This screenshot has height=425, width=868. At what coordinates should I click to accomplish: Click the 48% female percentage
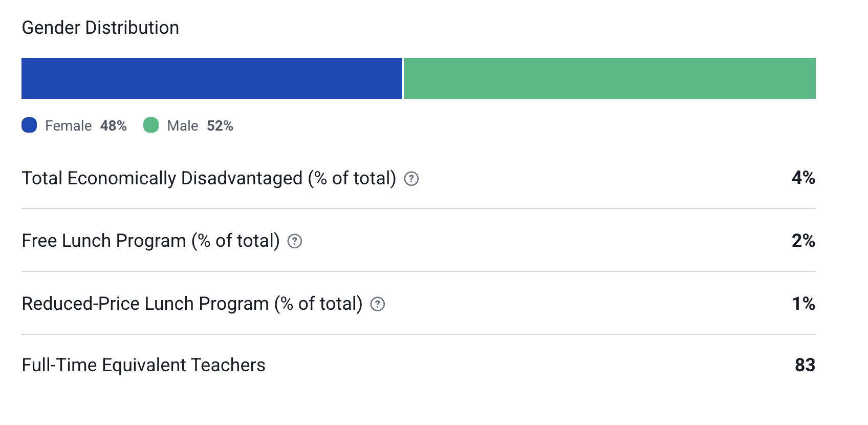coord(114,126)
